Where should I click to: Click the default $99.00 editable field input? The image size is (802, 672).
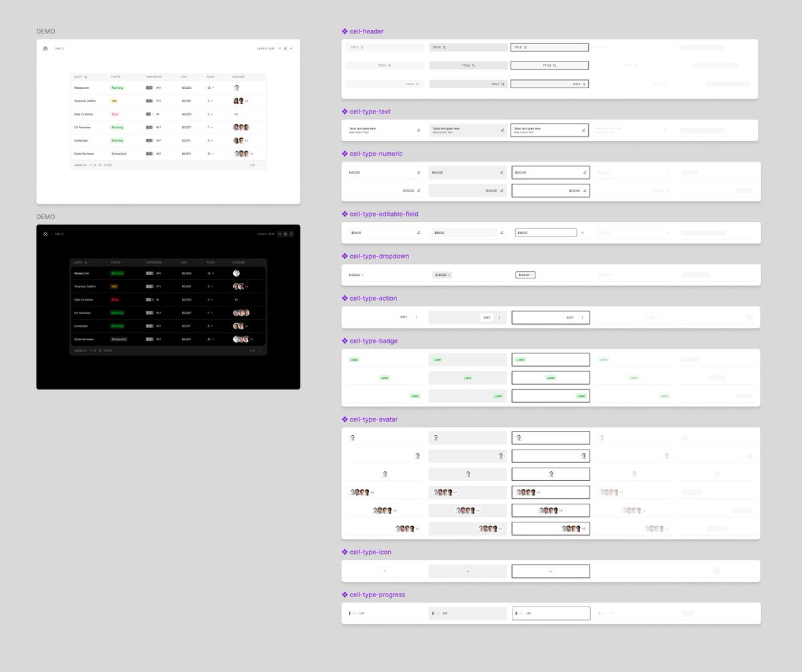(380, 232)
